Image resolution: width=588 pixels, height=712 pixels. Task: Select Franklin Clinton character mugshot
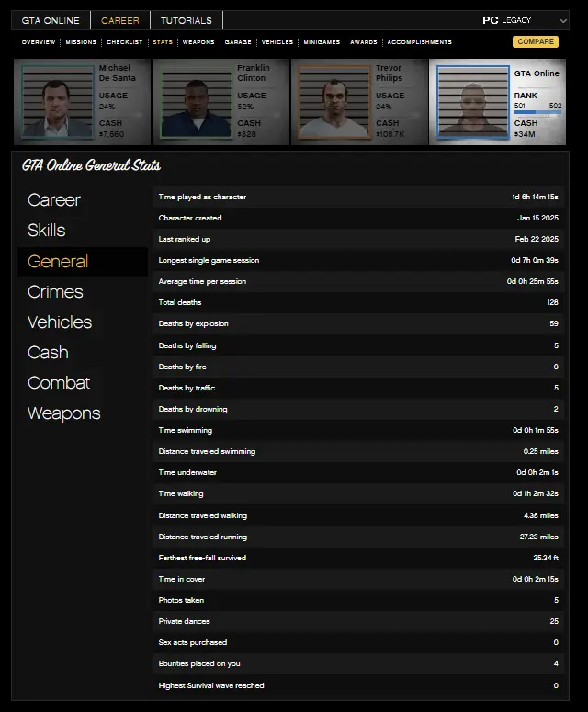[x=196, y=102]
